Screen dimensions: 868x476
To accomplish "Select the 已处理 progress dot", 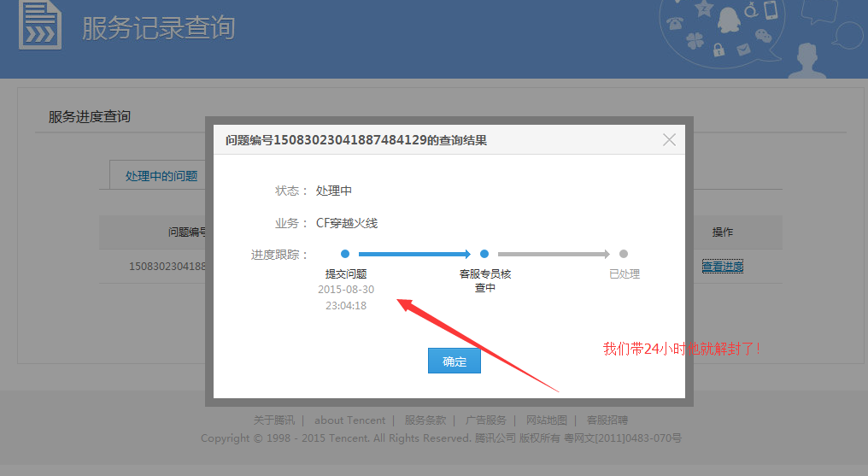I will (624, 254).
